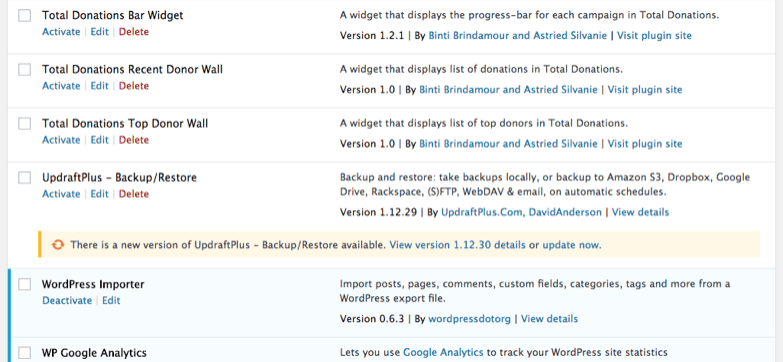Open the Google Analytics link in description
The height and width of the screenshot is (362, 783).
pyautogui.click(x=443, y=353)
